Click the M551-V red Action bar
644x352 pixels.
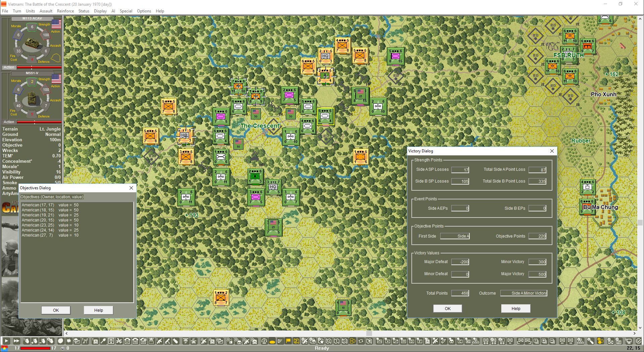point(39,122)
